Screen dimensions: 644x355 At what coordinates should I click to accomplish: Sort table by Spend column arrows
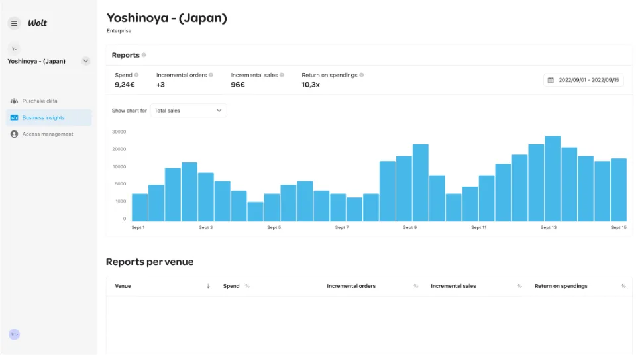247,286
